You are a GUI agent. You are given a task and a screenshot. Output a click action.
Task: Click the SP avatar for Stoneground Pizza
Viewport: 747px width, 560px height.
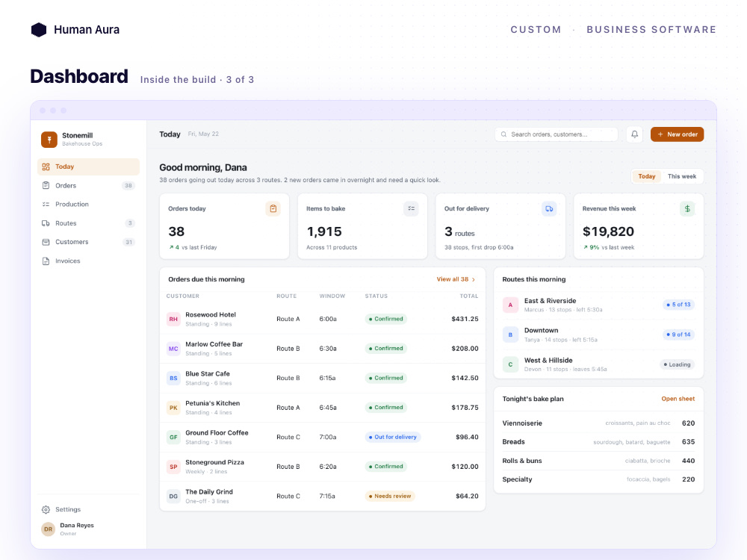(173, 467)
